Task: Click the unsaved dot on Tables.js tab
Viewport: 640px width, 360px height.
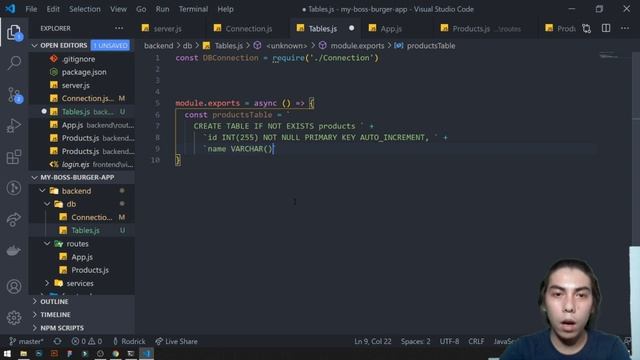Action: point(351,28)
